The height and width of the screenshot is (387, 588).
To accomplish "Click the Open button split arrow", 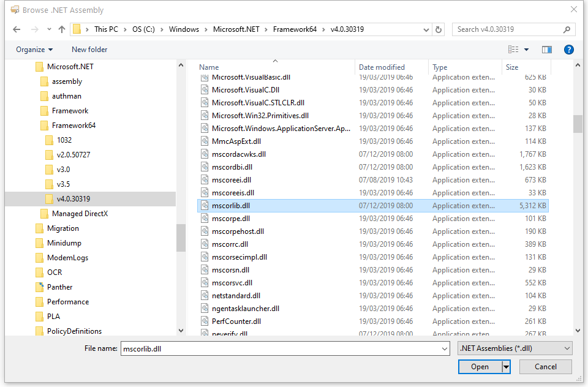I will [x=506, y=367].
